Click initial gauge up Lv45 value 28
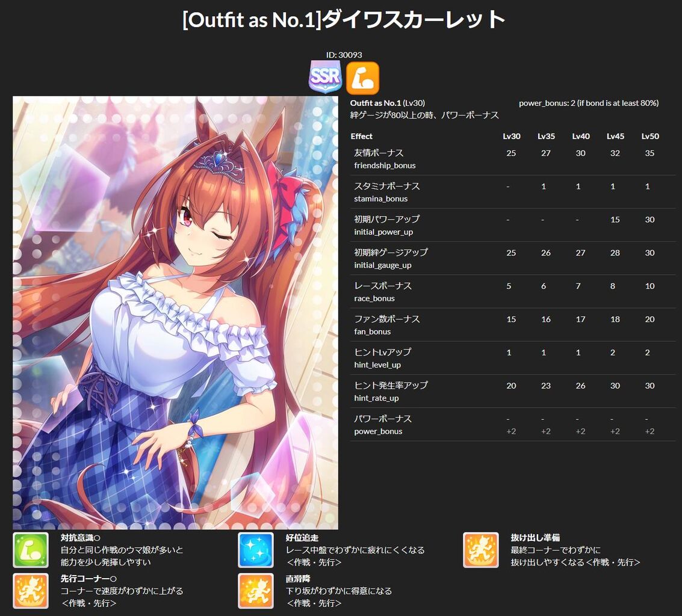This screenshot has width=682, height=616. point(615,253)
